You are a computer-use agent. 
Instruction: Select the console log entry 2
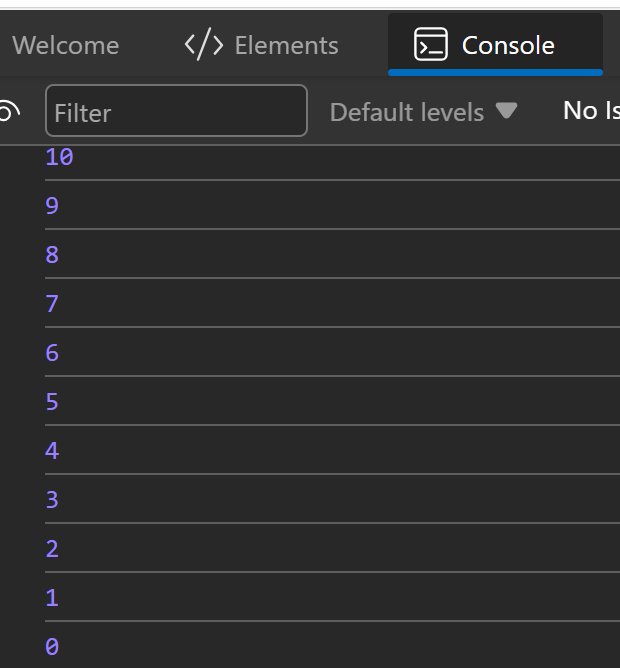pyautogui.click(x=52, y=549)
